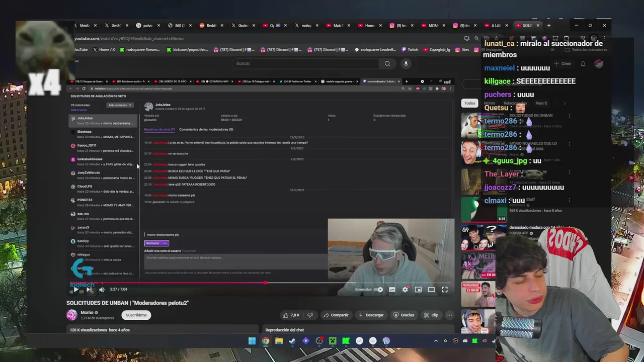Open File Explorer from taskbar
This screenshot has width=644, height=362.
(279, 341)
